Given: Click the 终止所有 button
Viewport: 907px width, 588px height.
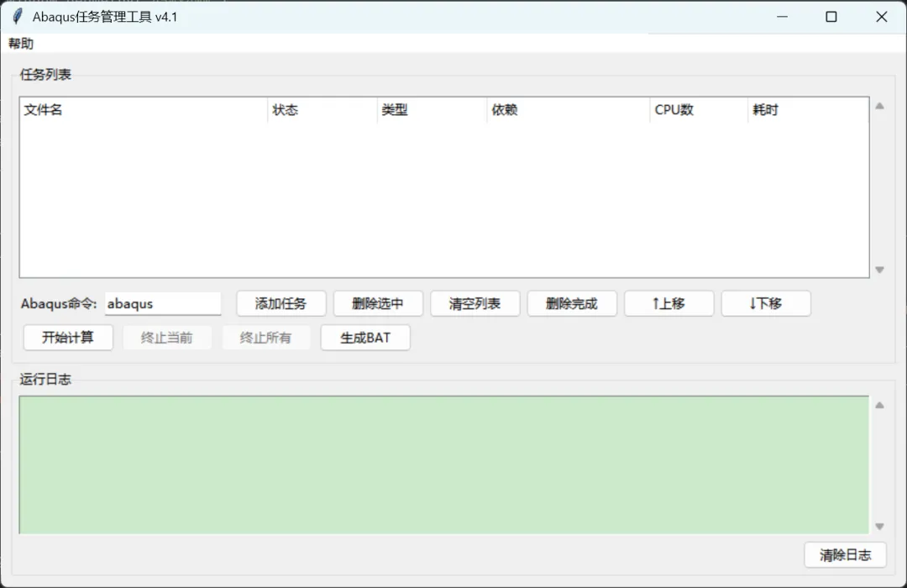Looking at the screenshot, I should pos(266,338).
